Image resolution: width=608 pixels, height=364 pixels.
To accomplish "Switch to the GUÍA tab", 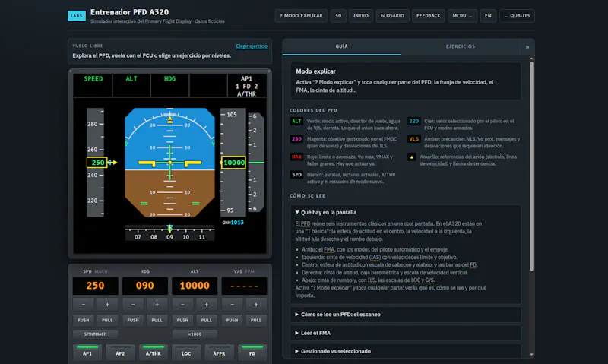I will pyautogui.click(x=341, y=46).
